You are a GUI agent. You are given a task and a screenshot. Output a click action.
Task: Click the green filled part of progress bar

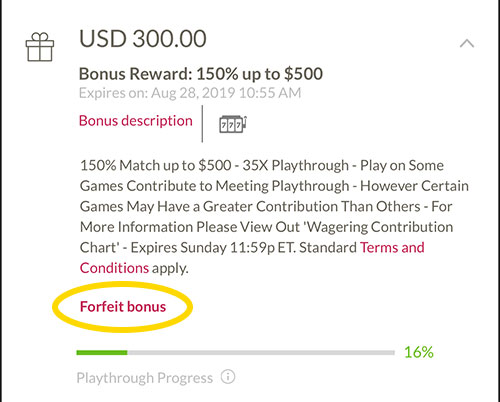(102, 352)
